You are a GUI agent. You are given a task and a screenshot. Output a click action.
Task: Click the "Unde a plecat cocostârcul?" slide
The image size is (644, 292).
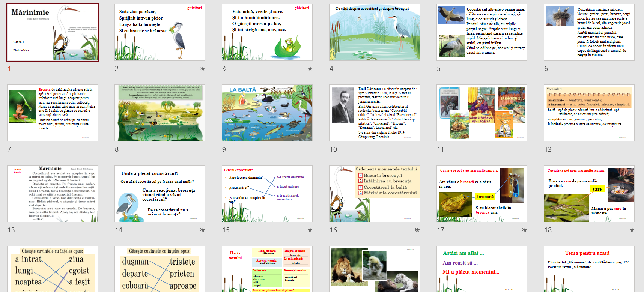[x=160, y=194]
